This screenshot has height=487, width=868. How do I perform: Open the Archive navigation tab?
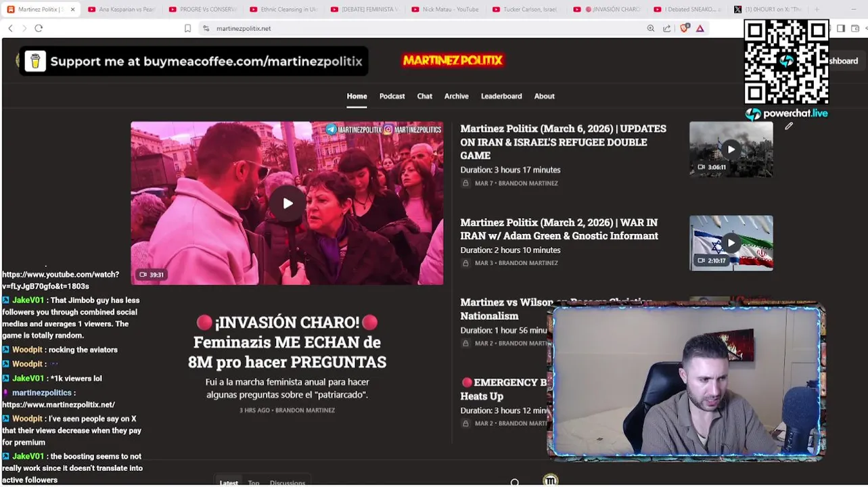point(456,96)
